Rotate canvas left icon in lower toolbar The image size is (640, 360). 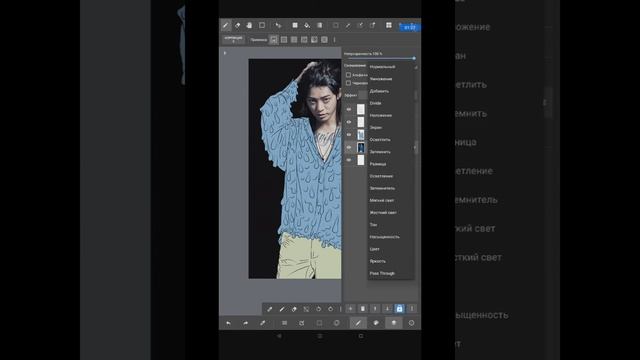click(x=318, y=309)
